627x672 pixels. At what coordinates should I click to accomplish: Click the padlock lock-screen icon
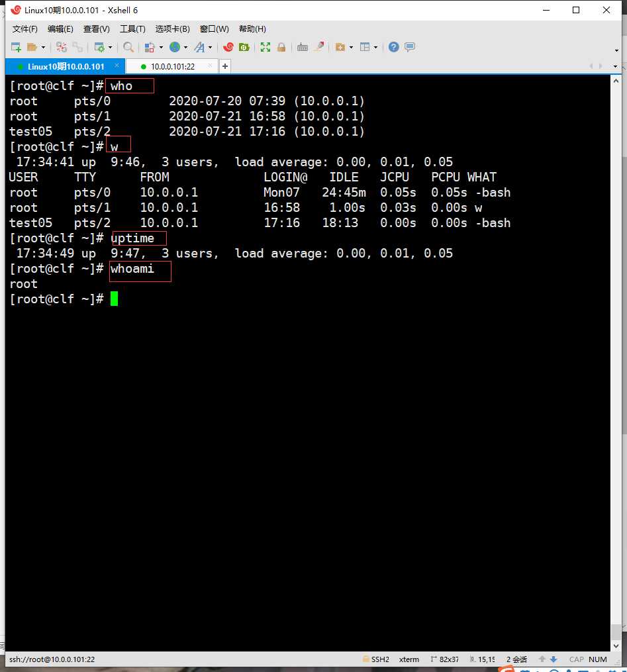(x=281, y=47)
